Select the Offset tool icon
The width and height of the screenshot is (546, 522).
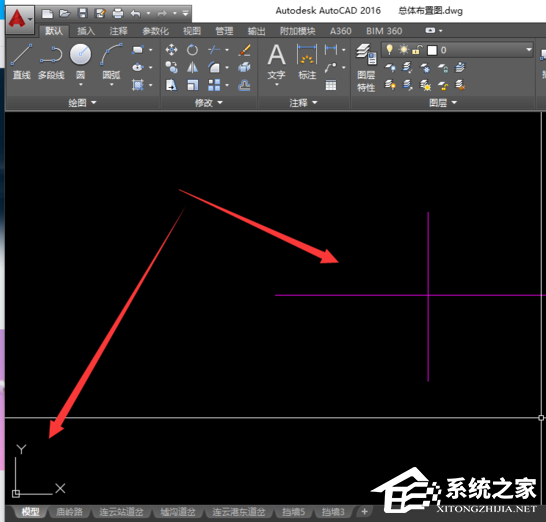coord(245,85)
